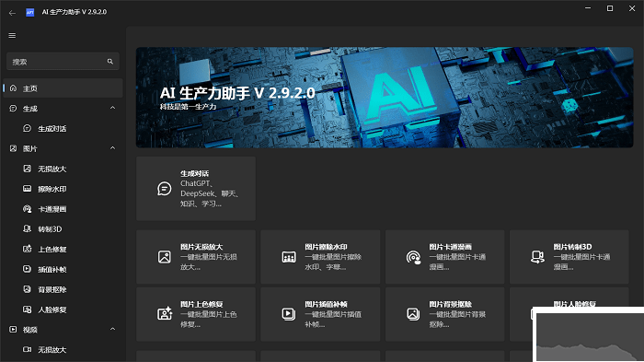Click the sidebar 转制3D icon

pyautogui.click(x=27, y=228)
